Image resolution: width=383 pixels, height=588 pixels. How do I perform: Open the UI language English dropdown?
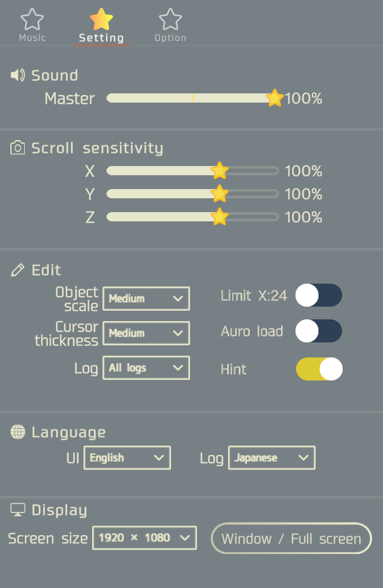(x=127, y=458)
